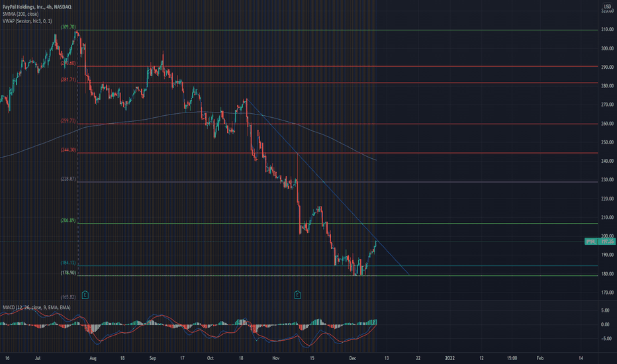The width and height of the screenshot is (617, 364).
Task: Click the (178.90) level label
Action: pos(68,273)
